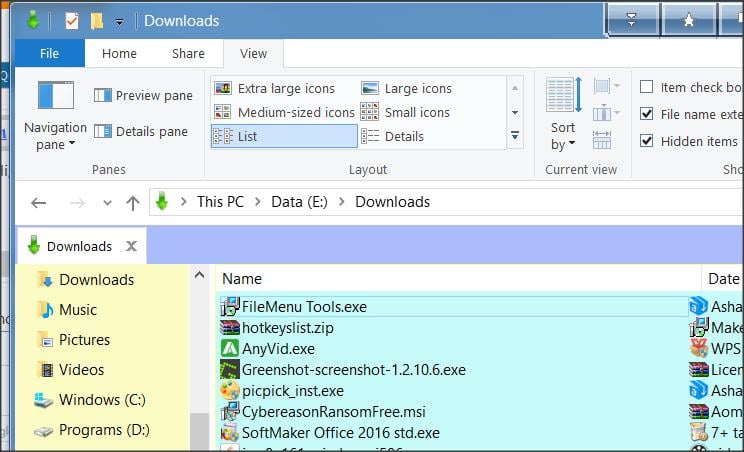Open Windows (C:) drive in navigation tree
Image resolution: width=744 pixels, height=452 pixels.
(x=90, y=400)
